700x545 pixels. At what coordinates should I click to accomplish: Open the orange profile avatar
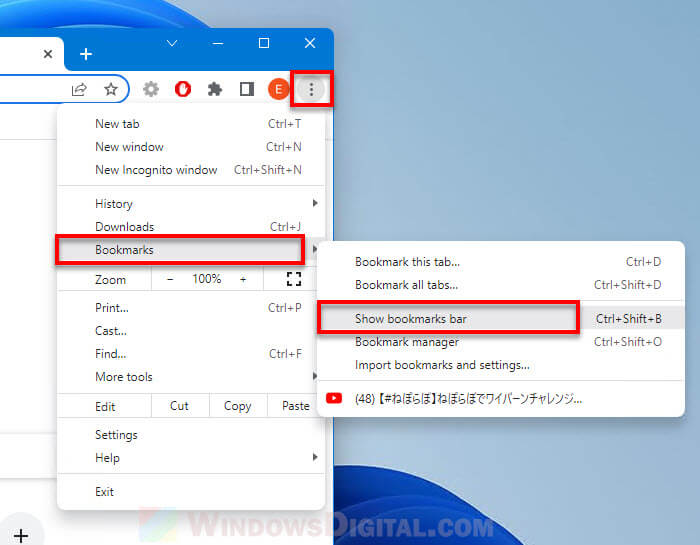279,90
